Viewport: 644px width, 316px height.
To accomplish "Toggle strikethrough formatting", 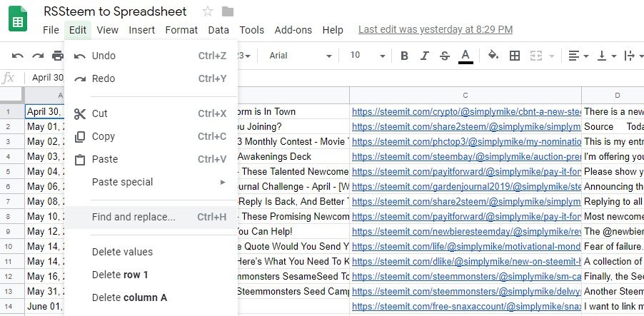I will (444, 56).
